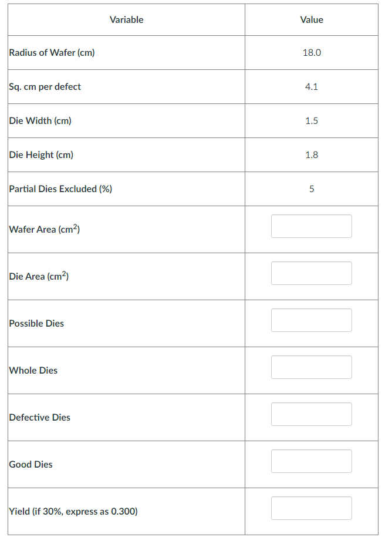The image size is (392, 544).
Task: Click the Sq. cm per defect label
Action: click(x=45, y=87)
